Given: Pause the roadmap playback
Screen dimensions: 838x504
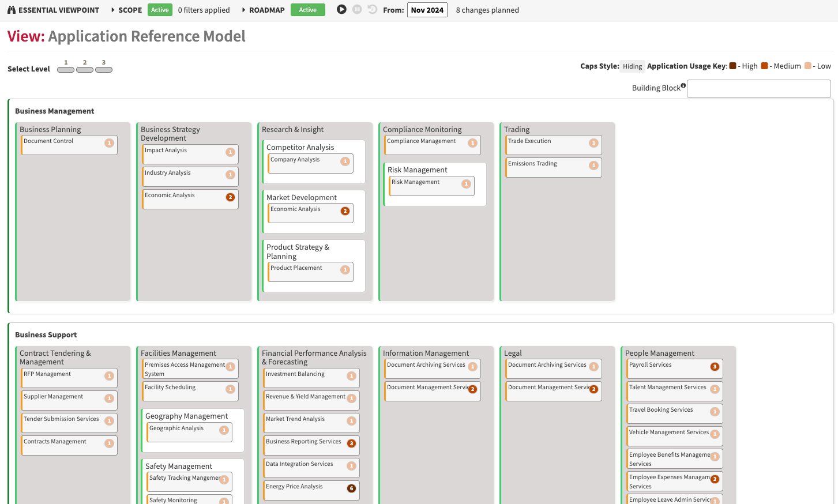Looking at the screenshot, I should pos(357,9).
